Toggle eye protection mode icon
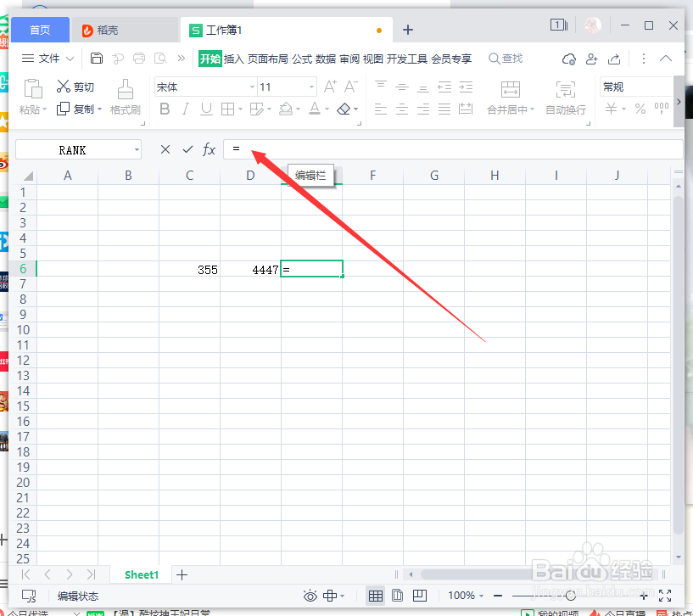 310,596
